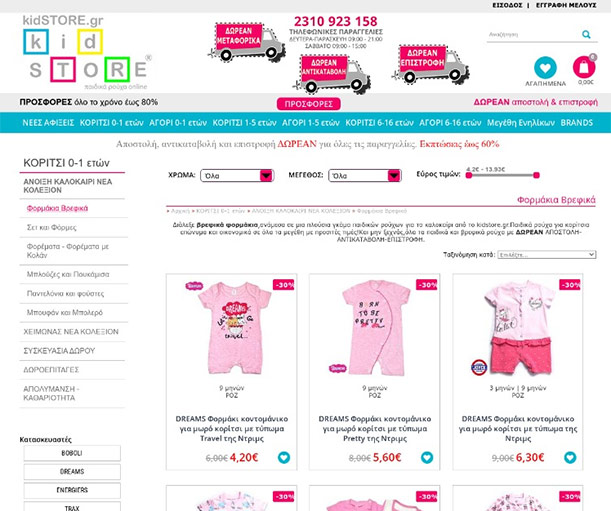Click the free shipping truck banner
This screenshot has height=511, width=611.
click(247, 42)
